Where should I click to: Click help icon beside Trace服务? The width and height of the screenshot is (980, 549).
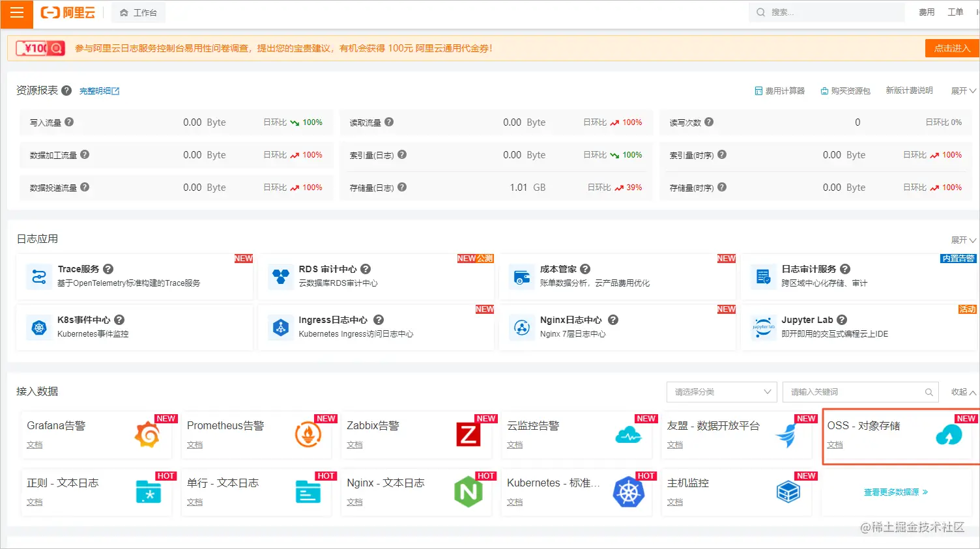(x=108, y=269)
